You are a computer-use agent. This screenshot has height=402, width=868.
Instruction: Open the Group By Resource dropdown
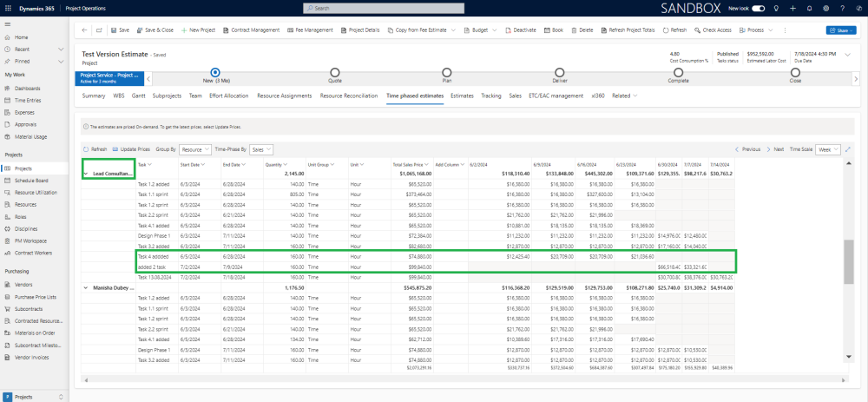(195, 149)
